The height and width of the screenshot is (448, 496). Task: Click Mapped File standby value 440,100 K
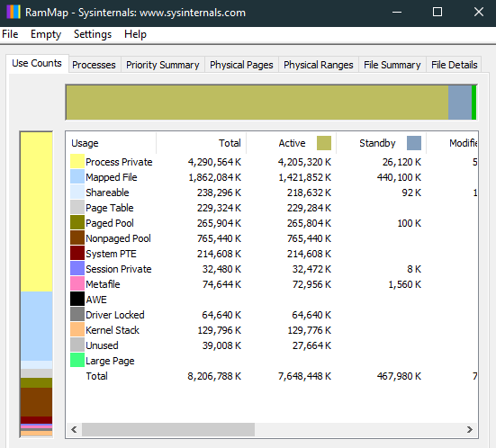tap(399, 177)
